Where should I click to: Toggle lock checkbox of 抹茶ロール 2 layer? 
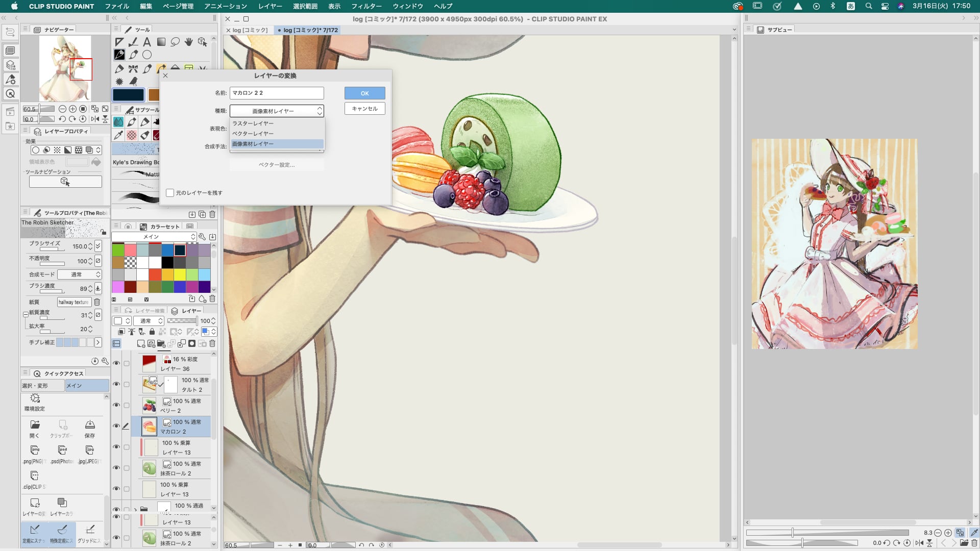127,468
